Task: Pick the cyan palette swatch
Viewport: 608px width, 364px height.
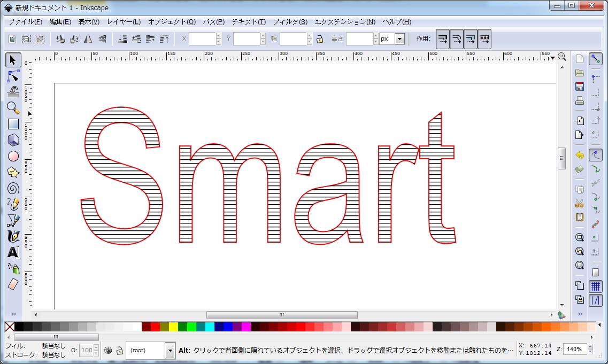Action: coord(210,327)
